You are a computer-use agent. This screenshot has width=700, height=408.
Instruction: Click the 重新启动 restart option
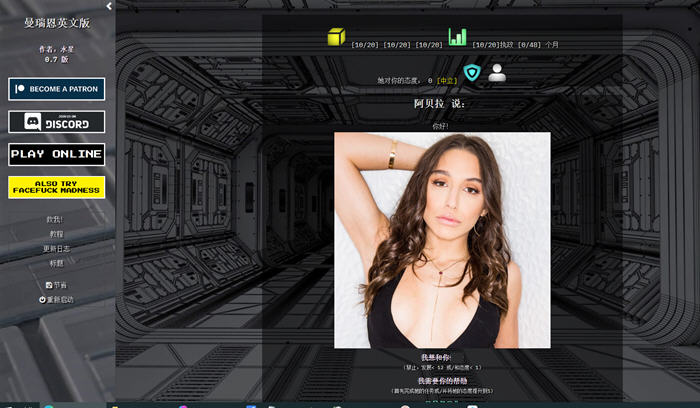pyautogui.click(x=56, y=299)
